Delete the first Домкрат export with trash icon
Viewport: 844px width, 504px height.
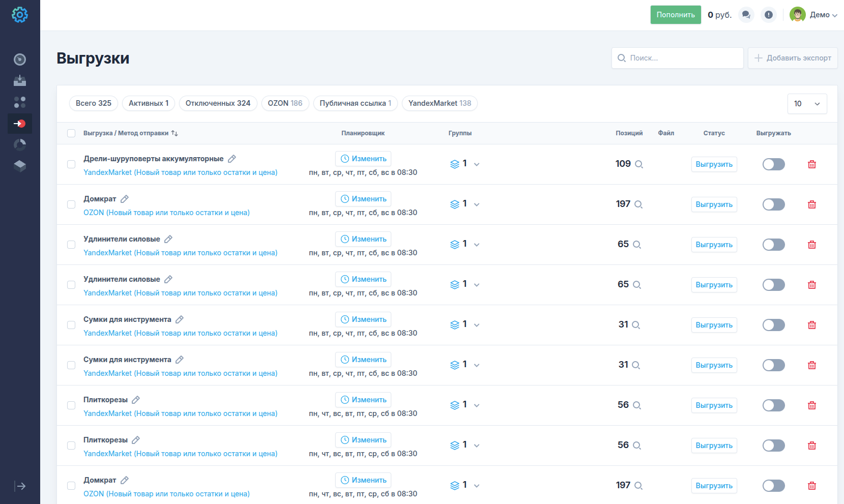811,204
